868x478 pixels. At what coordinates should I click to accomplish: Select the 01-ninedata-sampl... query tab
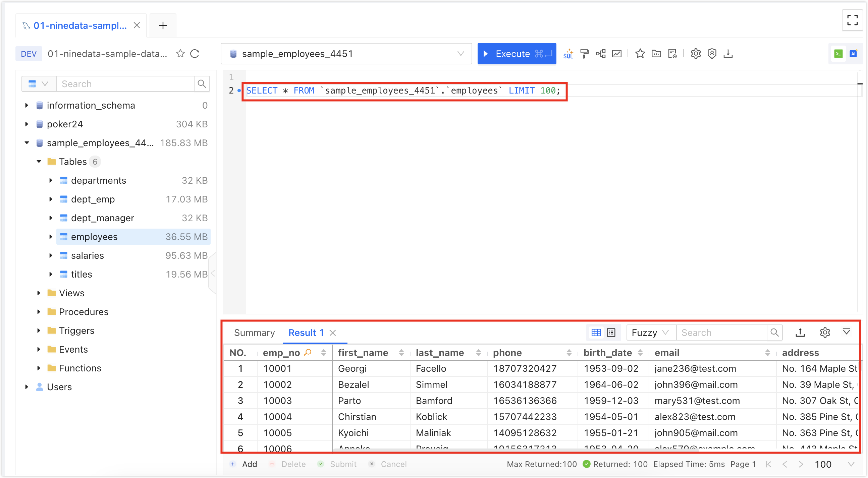[80, 25]
